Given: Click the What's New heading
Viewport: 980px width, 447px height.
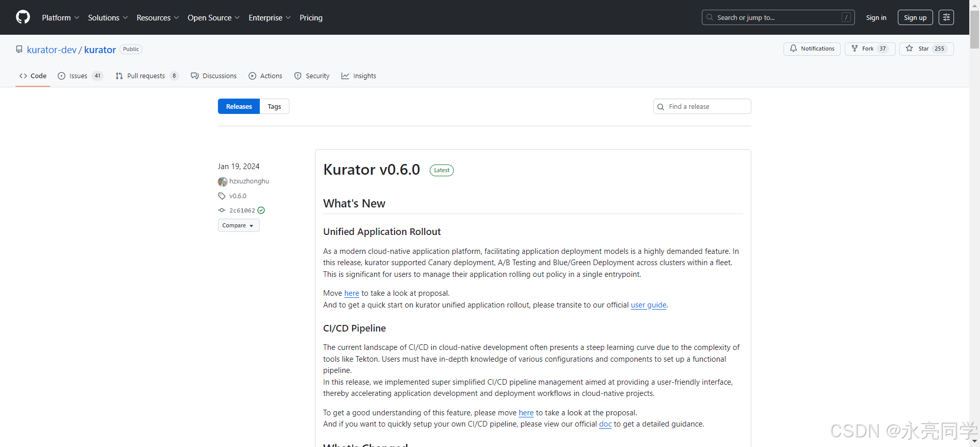Looking at the screenshot, I should (x=354, y=203).
